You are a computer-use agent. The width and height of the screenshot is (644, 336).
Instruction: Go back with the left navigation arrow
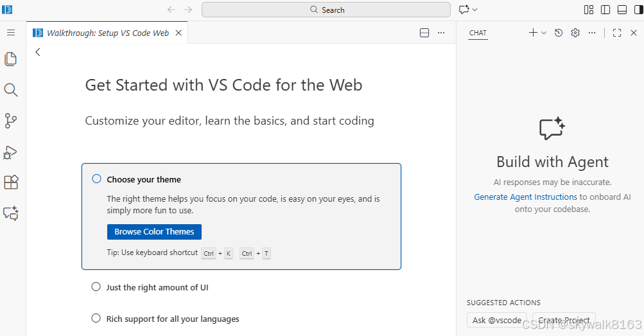pos(171,10)
